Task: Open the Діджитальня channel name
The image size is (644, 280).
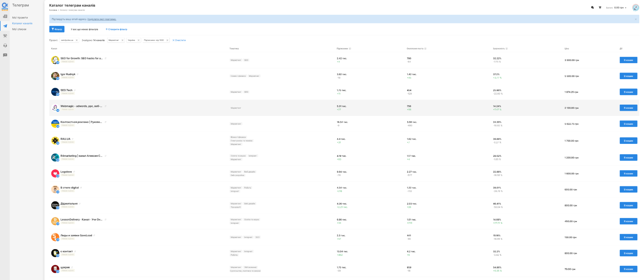Action: pos(69,204)
